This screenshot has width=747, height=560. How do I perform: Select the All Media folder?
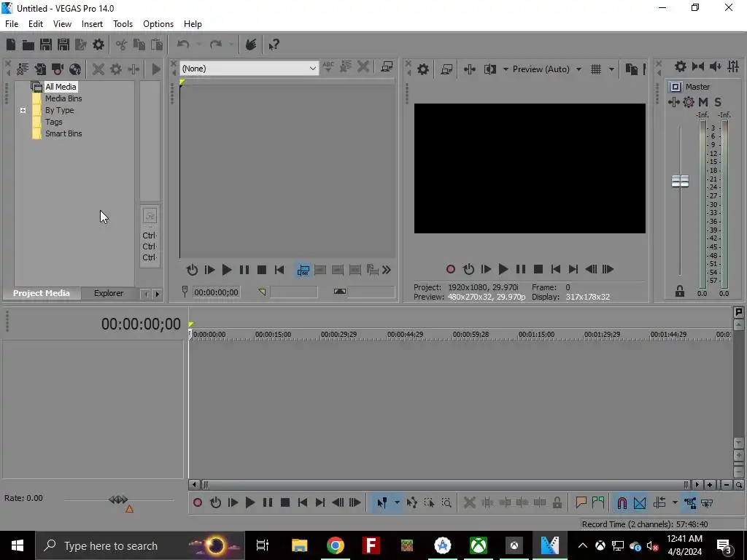click(x=61, y=87)
